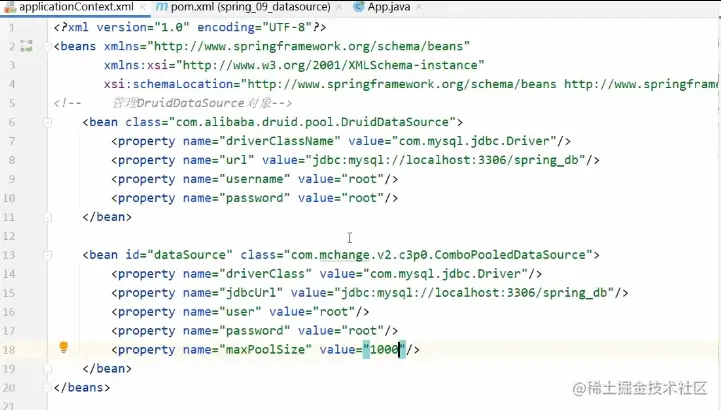Click the Spring beans gutter icon on line 2
Image resolution: width=721 pixels, height=410 pixels.
(27, 46)
